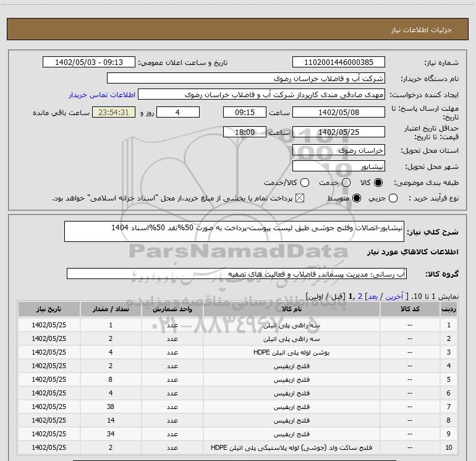This screenshot has height=461, width=476.
Task: Click quantity 14 in row 8
Action: tap(111, 420)
